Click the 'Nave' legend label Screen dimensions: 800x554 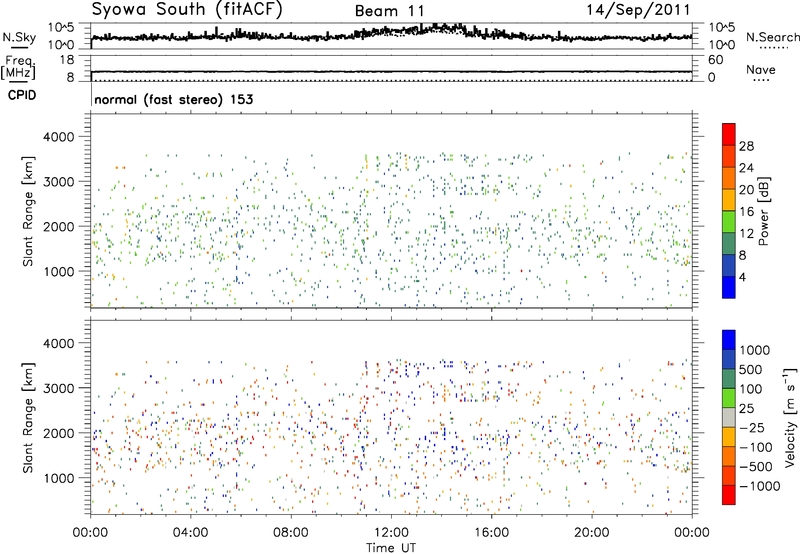pos(760,70)
